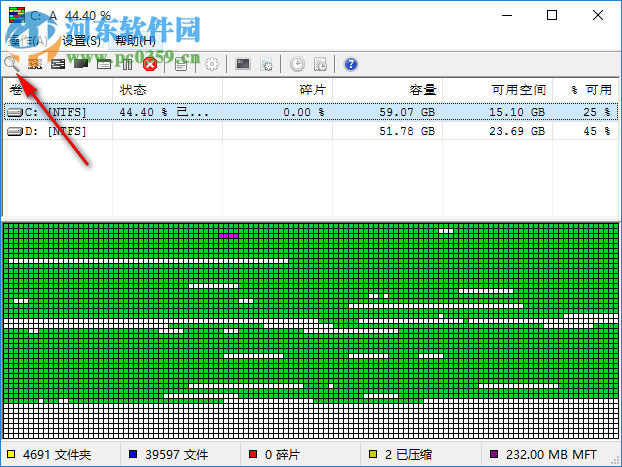Click the Analyze magnifier toolbar icon

(12, 64)
